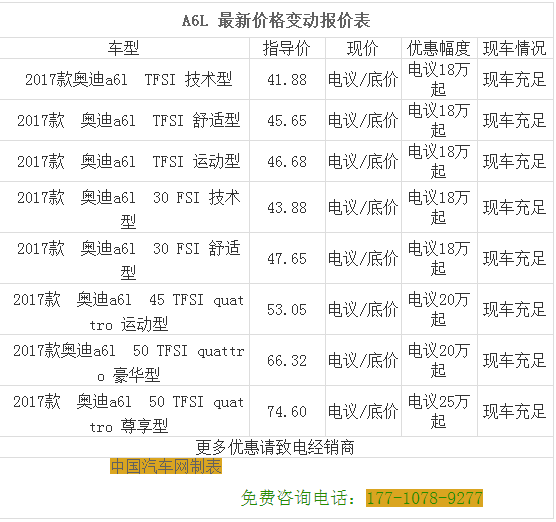Click the A6L 最新价格变动报价表 title
556x522 pixels.
pos(276,20)
